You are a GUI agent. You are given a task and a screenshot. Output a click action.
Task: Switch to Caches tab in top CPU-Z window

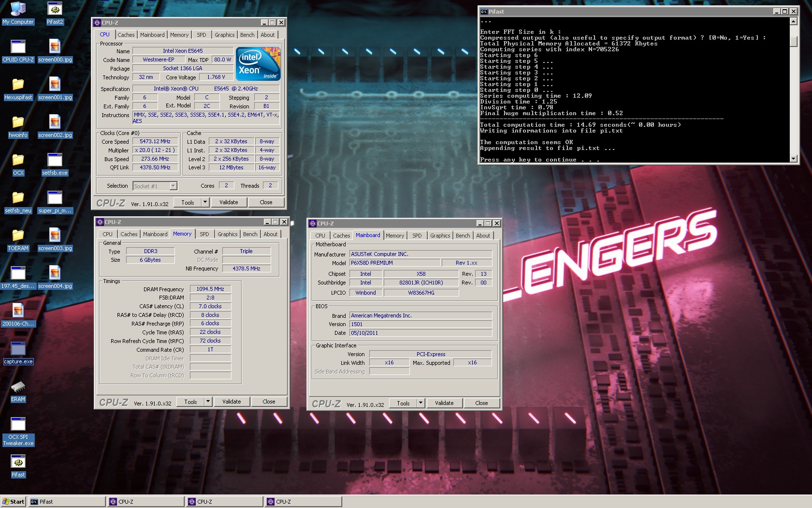126,35
